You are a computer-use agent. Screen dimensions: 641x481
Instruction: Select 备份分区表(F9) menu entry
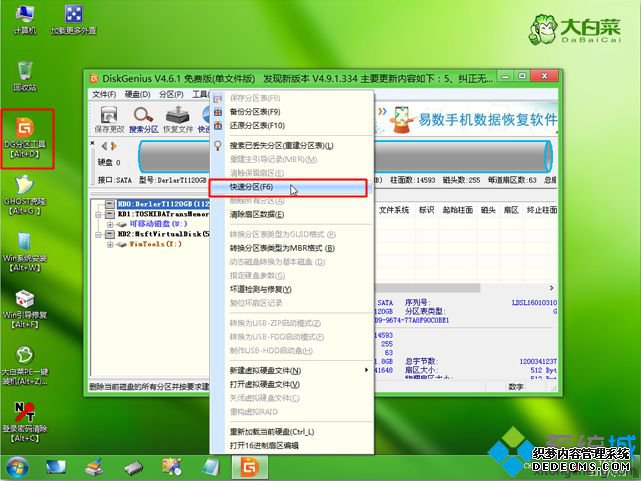point(292,112)
